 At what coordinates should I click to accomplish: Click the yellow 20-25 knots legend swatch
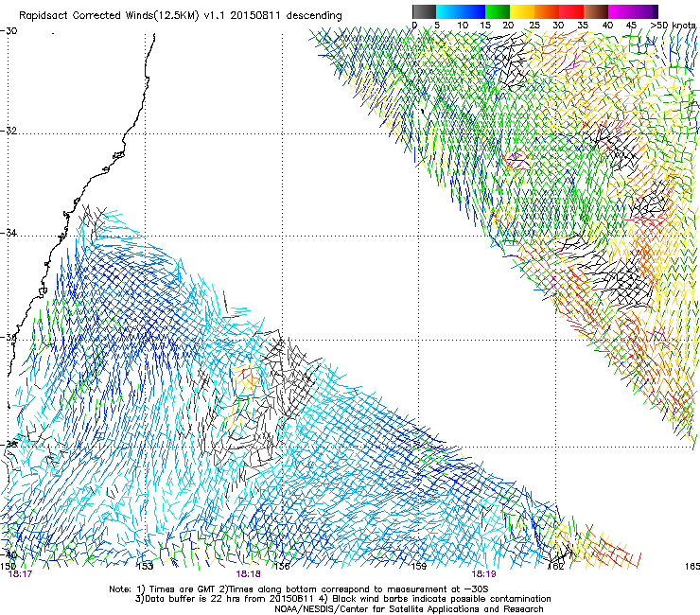pos(522,11)
